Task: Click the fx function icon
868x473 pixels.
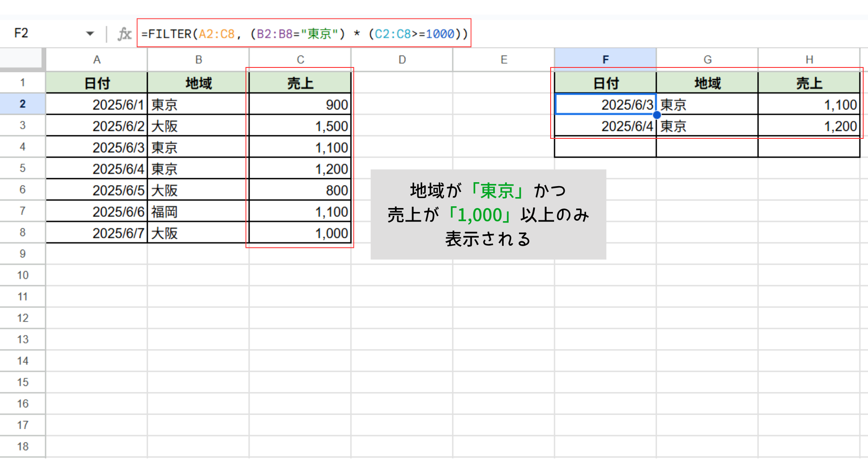Action: click(125, 34)
